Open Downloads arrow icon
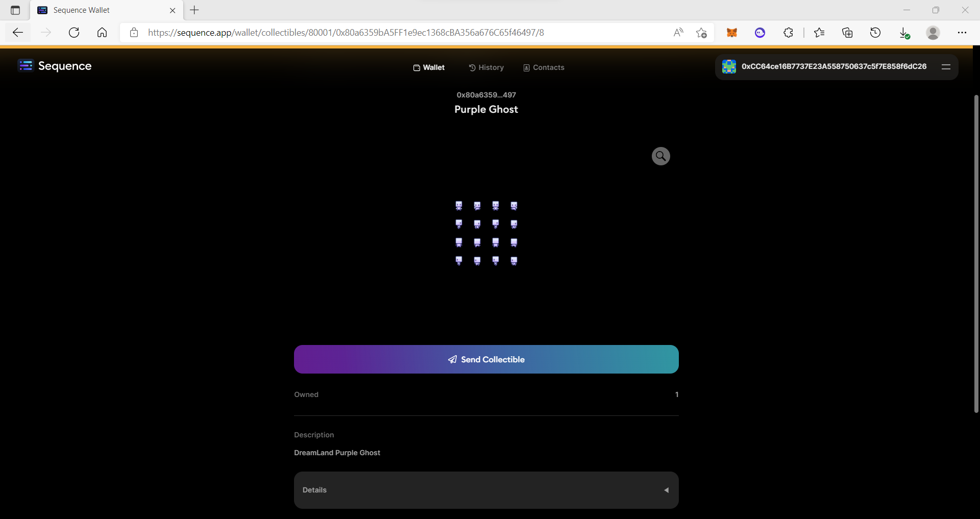980x519 pixels. 904,33
